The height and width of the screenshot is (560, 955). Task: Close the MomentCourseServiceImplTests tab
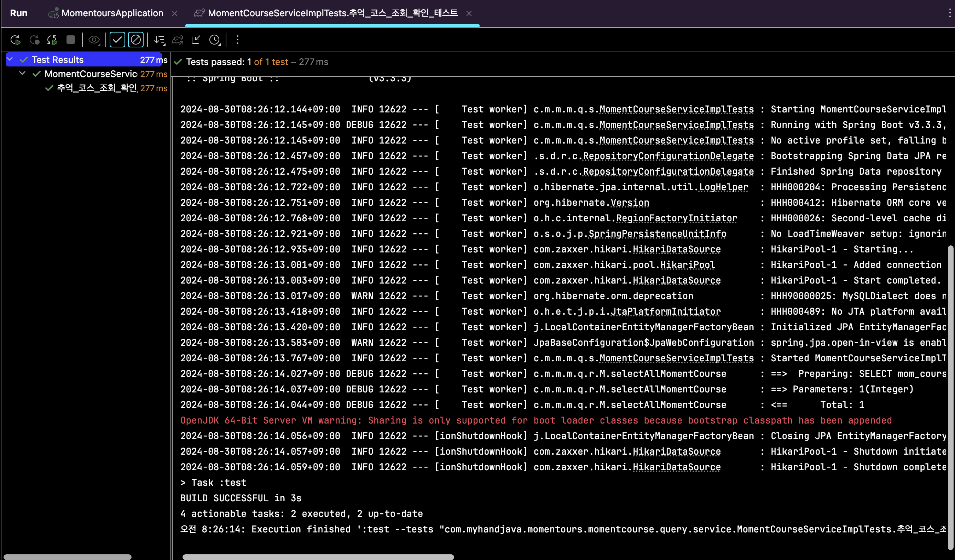(x=469, y=13)
